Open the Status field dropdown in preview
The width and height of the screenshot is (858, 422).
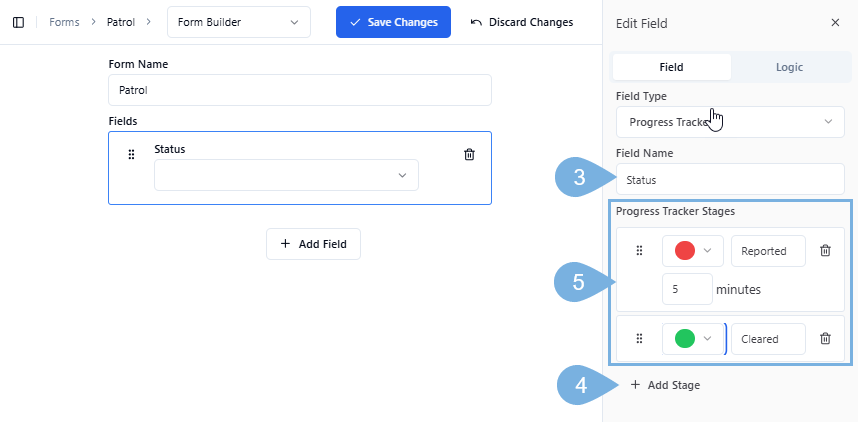[286, 175]
